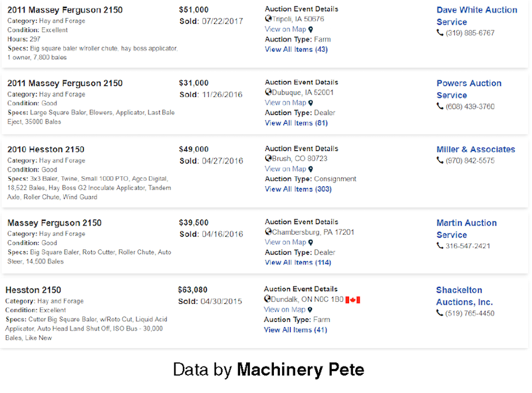
Task: Click globe icon beside Tripoli, IA 50676
Action: pyautogui.click(x=268, y=19)
